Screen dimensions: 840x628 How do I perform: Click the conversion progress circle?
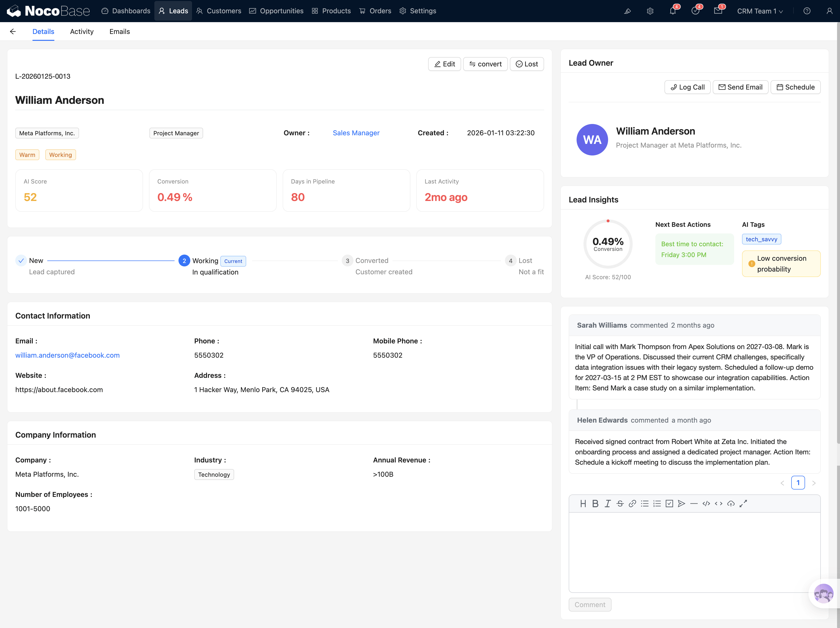click(x=608, y=244)
